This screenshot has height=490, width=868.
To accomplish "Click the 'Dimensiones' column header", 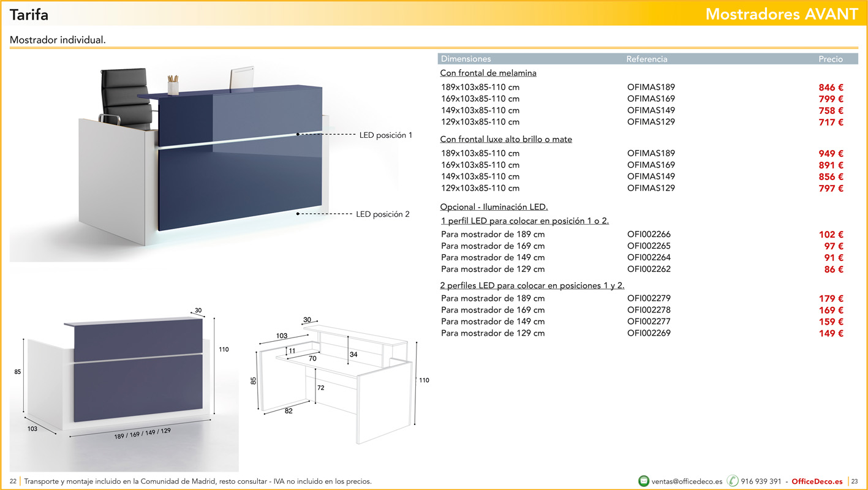I will (x=466, y=59).
